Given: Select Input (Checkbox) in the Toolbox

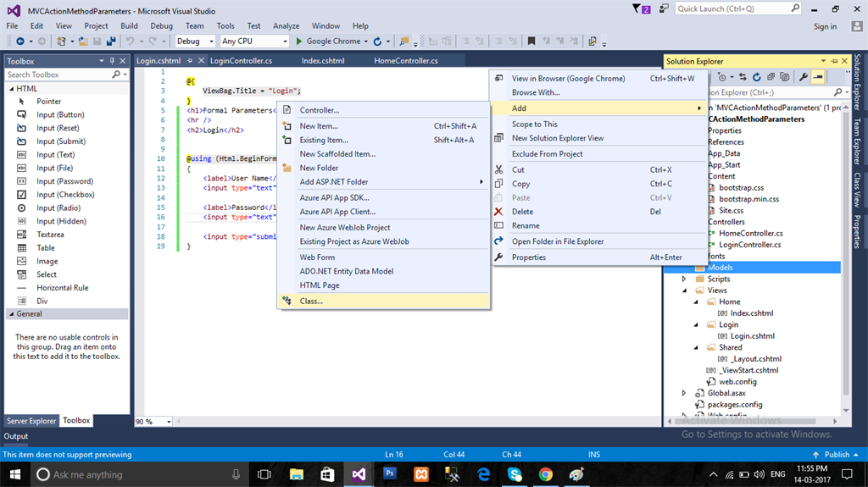Looking at the screenshot, I should (x=65, y=195).
